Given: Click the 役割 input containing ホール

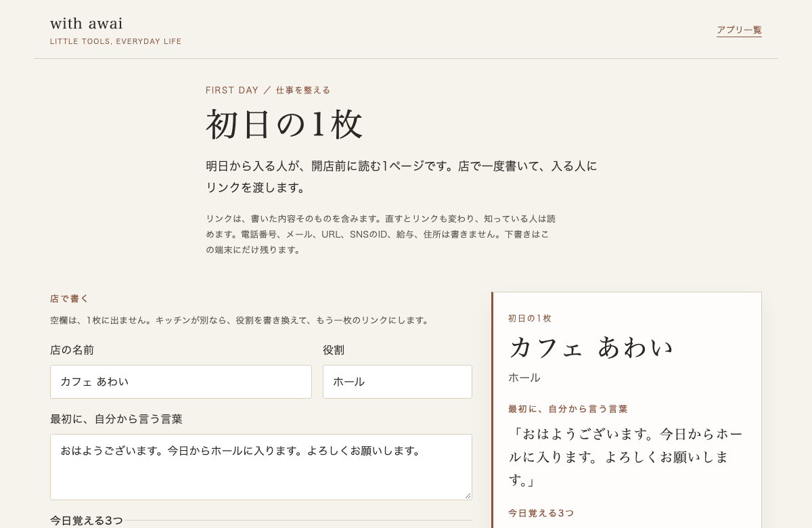Looking at the screenshot, I should tap(397, 382).
